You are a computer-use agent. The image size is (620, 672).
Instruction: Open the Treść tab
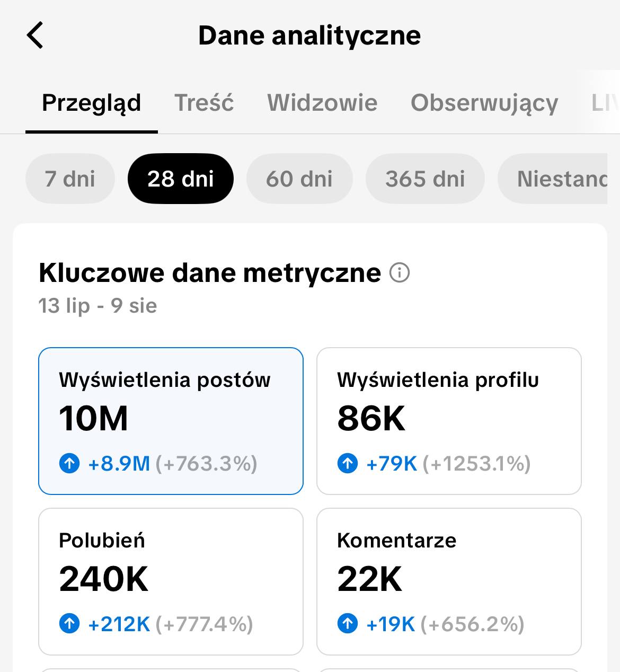click(x=204, y=103)
